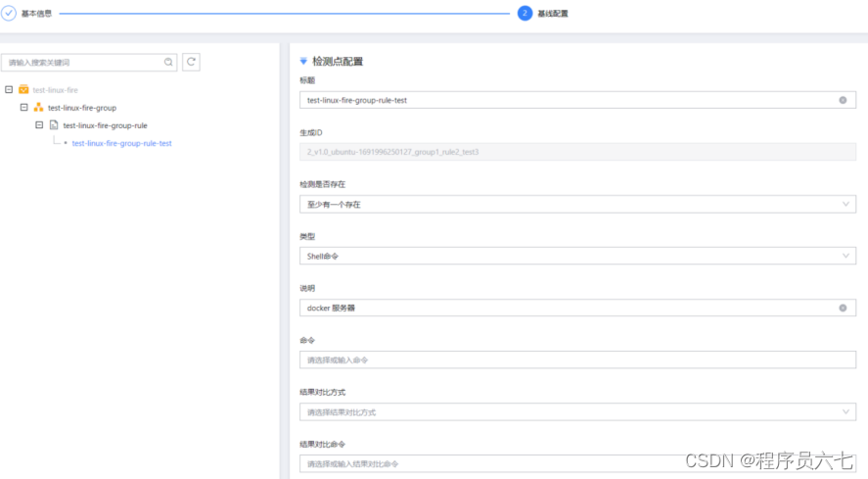Click the 生成ID field label
The height and width of the screenshot is (479, 868).
pyautogui.click(x=311, y=132)
